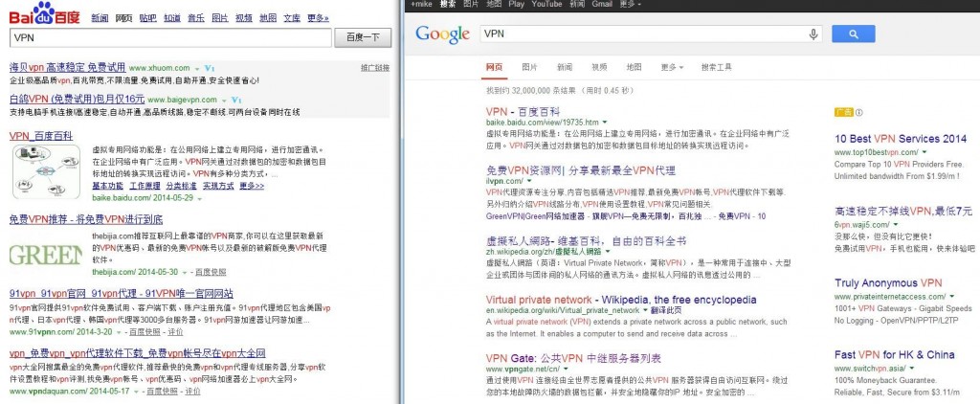The height and width of the screenshot is (404, 980).
Task: Click the 工作原理 sub-link under VPN_百度百科
Action: click(145, 187)
